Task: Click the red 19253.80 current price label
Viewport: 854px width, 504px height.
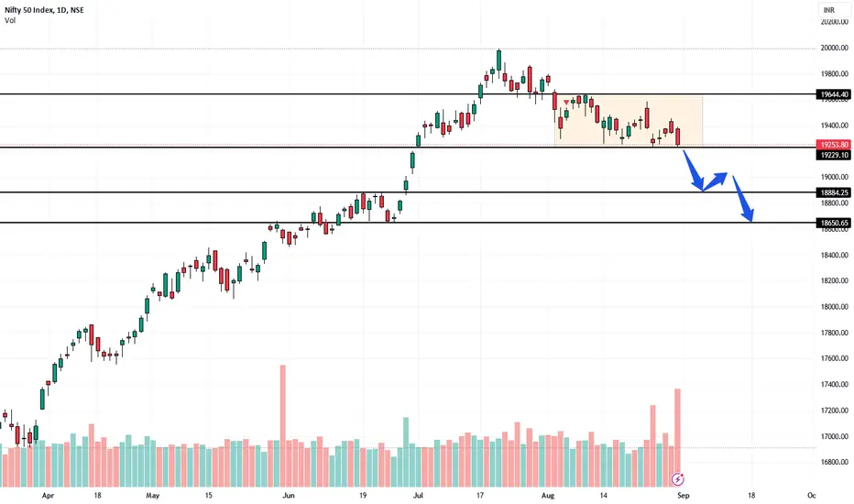Action: click(x=835, y=145)
